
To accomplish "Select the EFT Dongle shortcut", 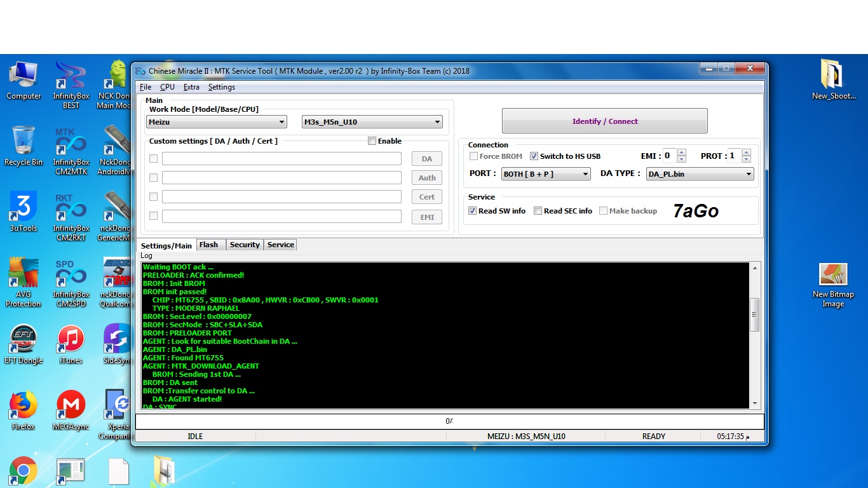I will (x=24, y=344).
